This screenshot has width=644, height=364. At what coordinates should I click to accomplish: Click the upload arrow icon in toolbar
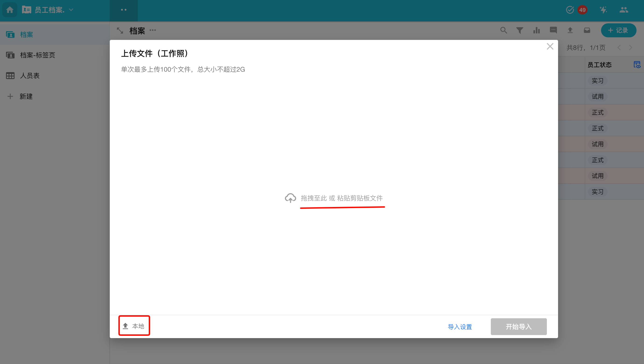click(x=570, y=30)
